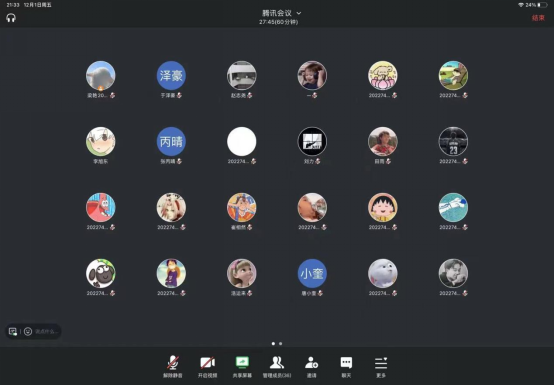Tap the teal avatar with white object
Image resolution: width=554 pixels, height=385 pixels.
point(453,207)
